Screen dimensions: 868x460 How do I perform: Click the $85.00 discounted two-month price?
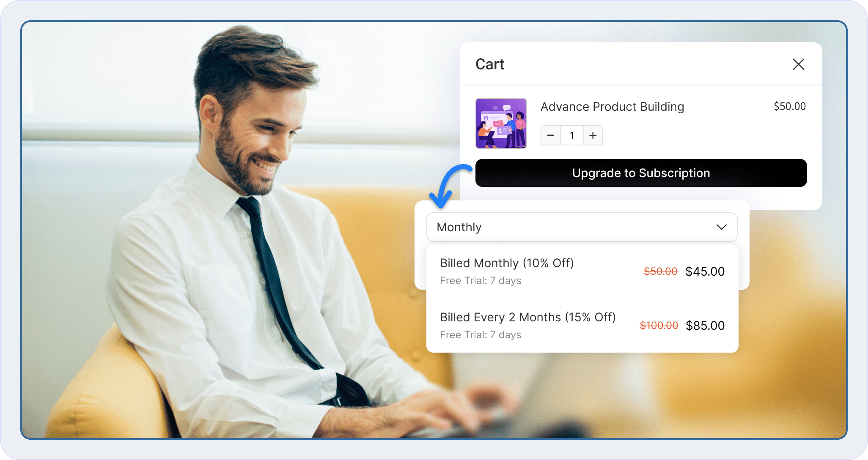pos(705,326)
